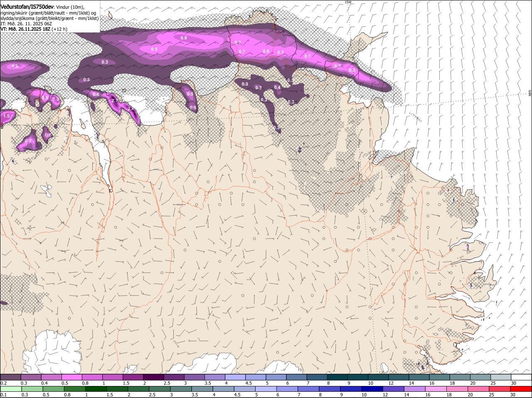Pick rain legend swatch between 5 and 6

pos(266,389)
